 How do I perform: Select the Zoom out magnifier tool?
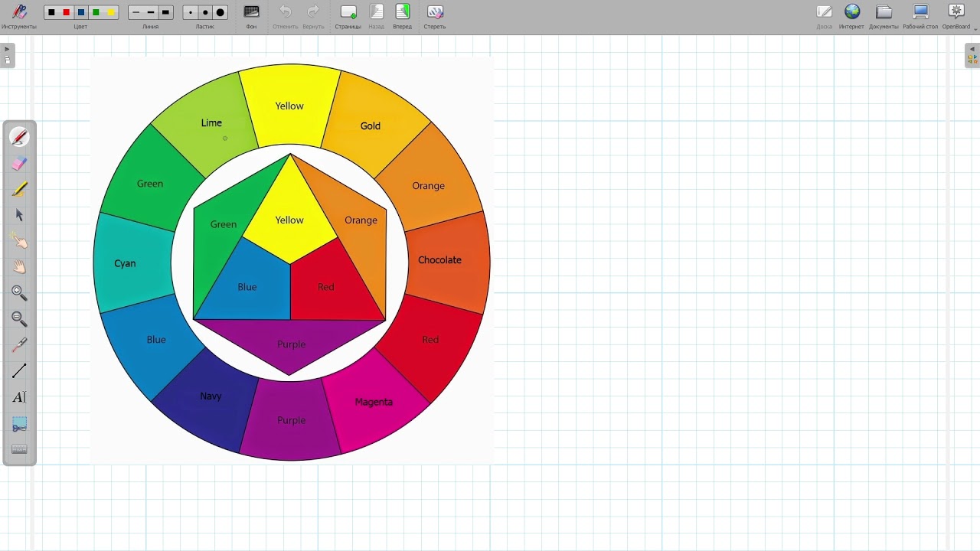(20, 319)
